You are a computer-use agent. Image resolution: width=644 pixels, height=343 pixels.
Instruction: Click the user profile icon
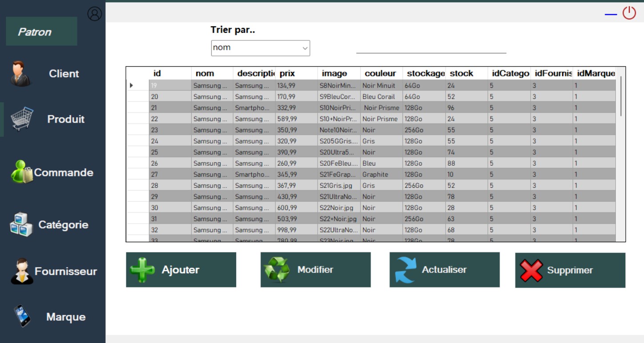[95, 14]
